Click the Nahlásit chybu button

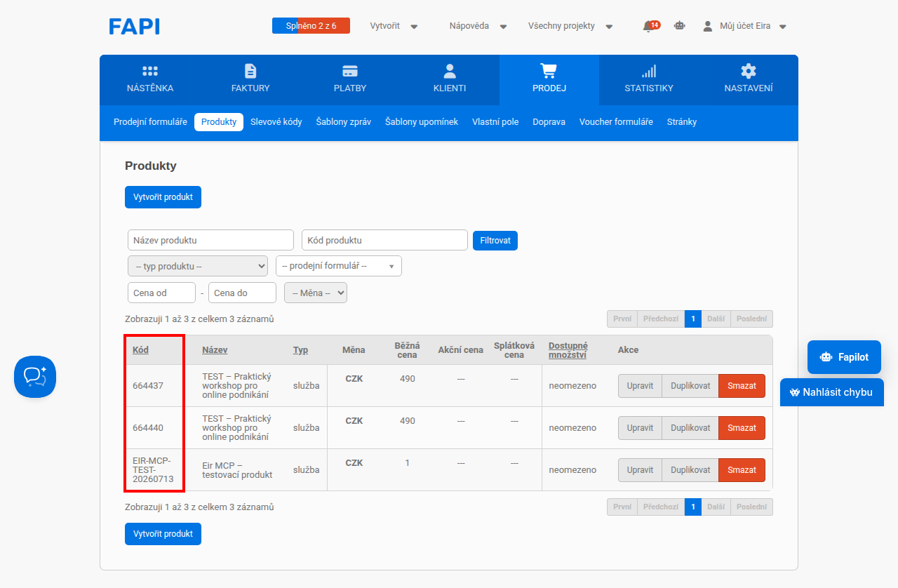(832, 392)
